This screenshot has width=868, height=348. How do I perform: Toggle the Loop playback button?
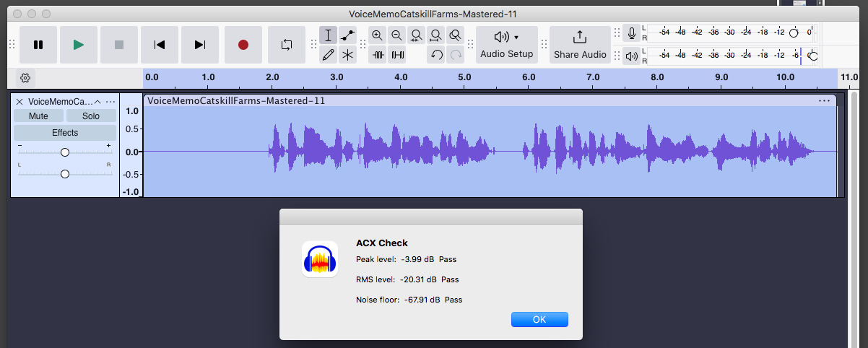tap(287, 45)
